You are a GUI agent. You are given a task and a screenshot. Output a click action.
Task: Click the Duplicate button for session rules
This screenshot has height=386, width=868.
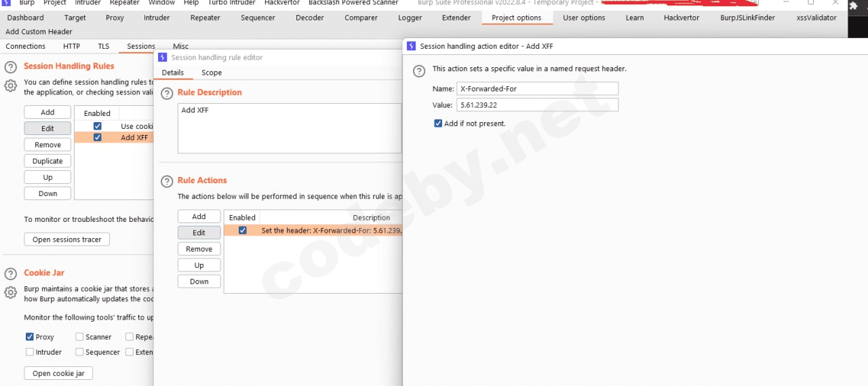[47, 161]
